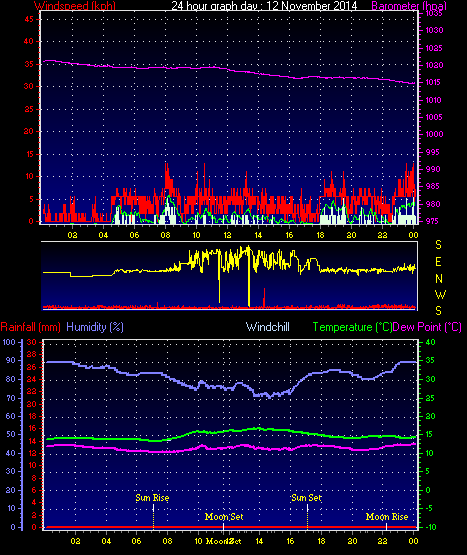The image size is (467, 555).
Task: Click the 100 humidity scale value
Action: (x=9, y=342)
